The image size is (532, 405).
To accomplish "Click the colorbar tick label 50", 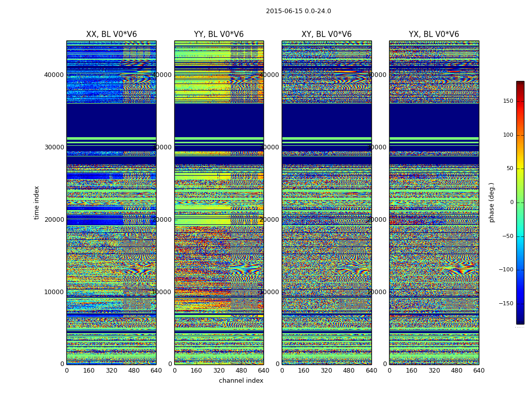I will tap(510, 169).
